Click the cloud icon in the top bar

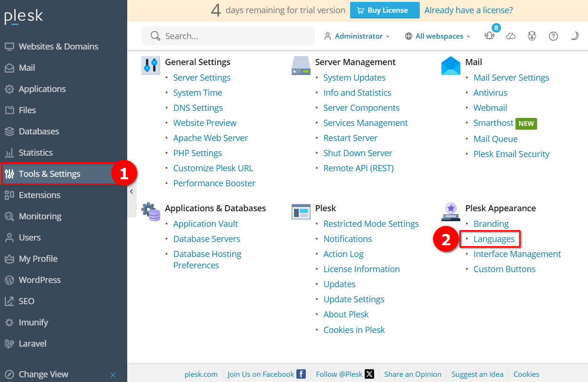(x=511, y=36)
